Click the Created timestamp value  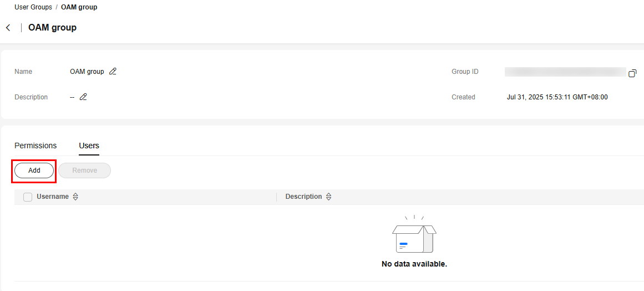click(557, 97)
